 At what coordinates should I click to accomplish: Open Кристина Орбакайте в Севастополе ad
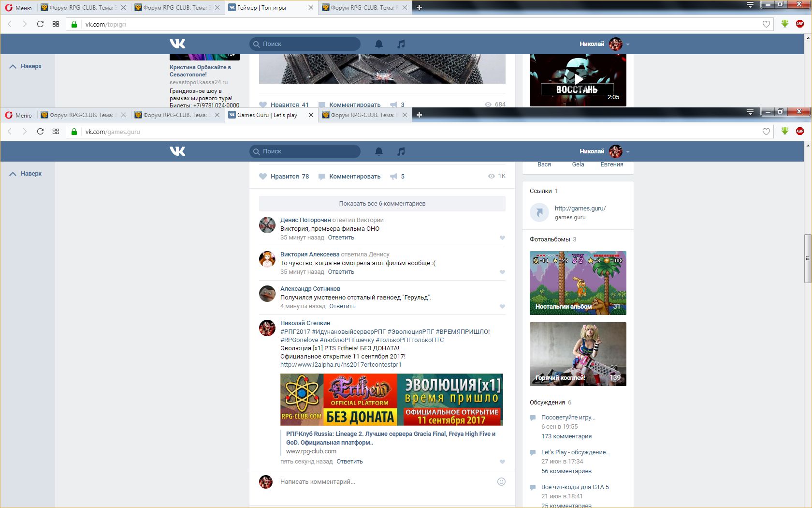pos(200,71)
